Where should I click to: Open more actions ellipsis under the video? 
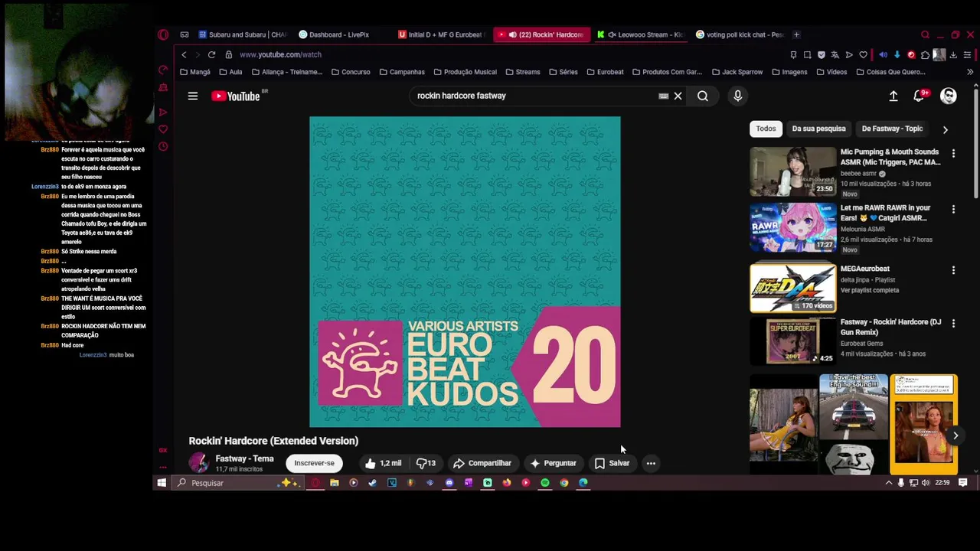(651, 463)
